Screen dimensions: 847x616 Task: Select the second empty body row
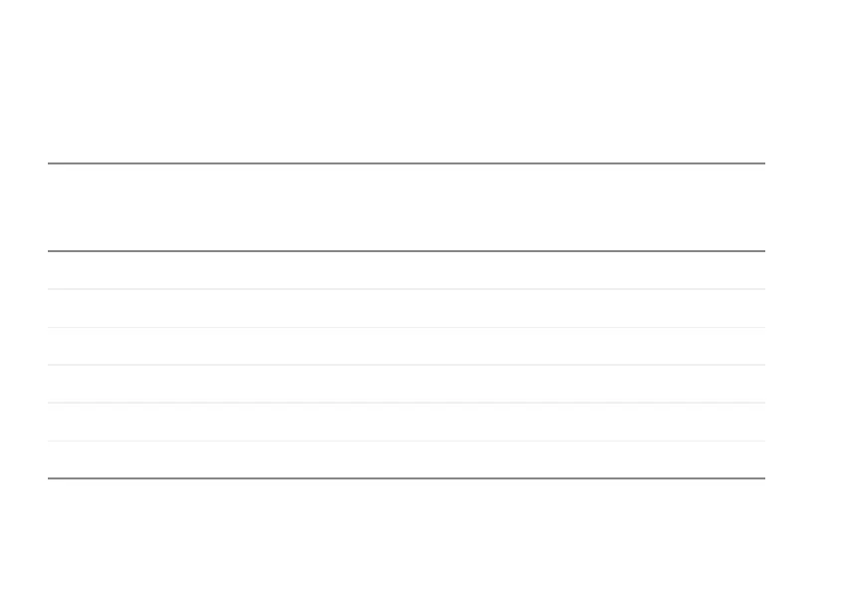click(x=407, y=308)
